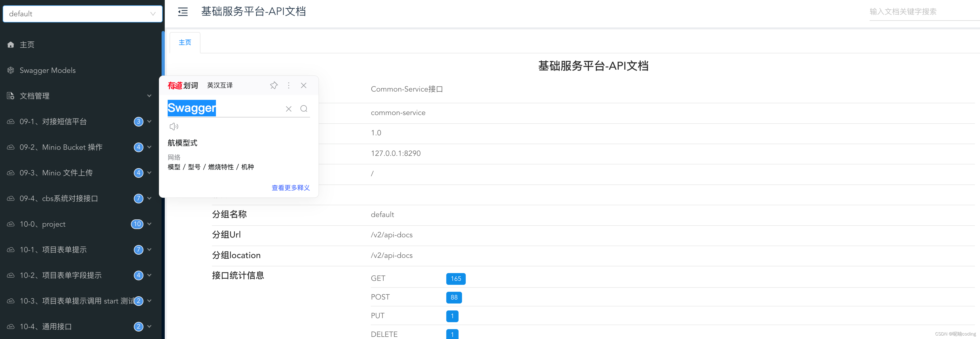Play pronunciation speaker icon
This screenshot has height=339, width=980.
[x=174, y=127]
